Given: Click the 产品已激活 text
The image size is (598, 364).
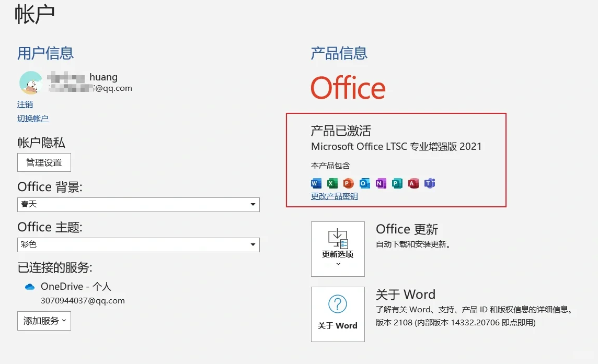Looking at the screenshot, I should point(341,131).
